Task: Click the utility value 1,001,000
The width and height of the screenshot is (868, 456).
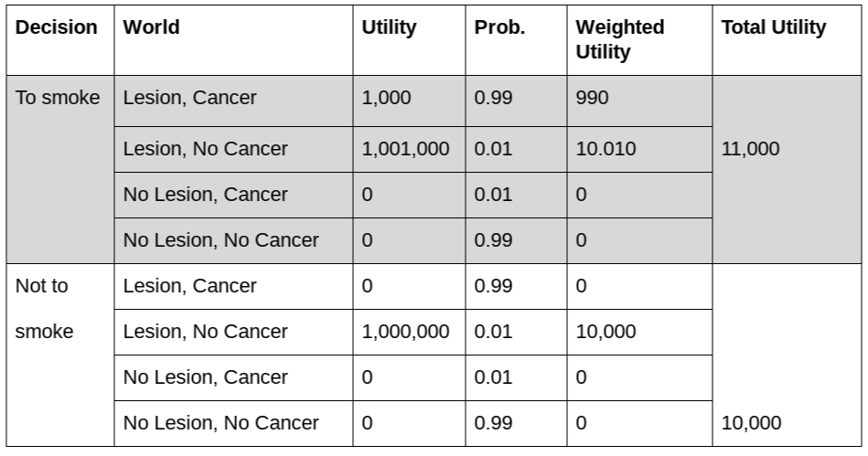Action: [405, 149]
